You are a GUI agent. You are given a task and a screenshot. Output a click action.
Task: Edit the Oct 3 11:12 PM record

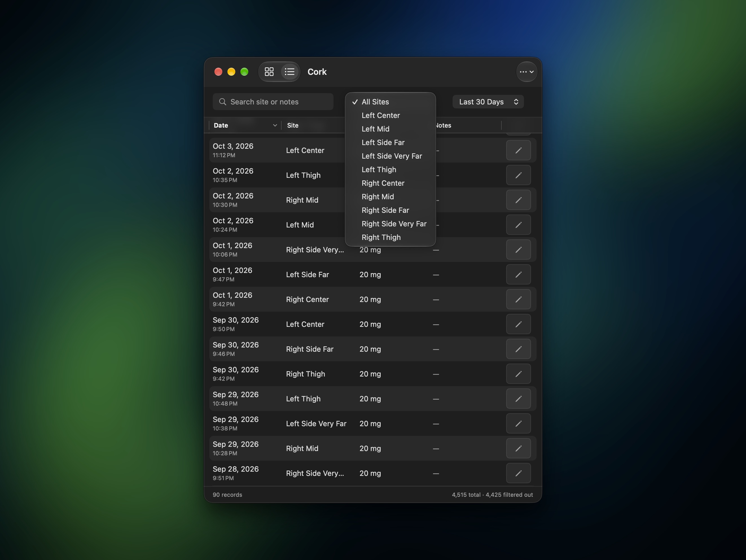point(518,150)
